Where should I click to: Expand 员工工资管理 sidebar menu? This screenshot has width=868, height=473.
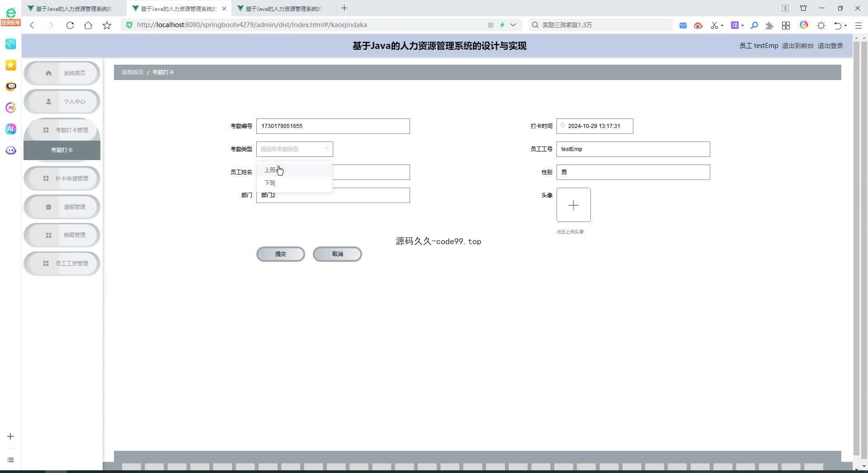coord(62,264)
